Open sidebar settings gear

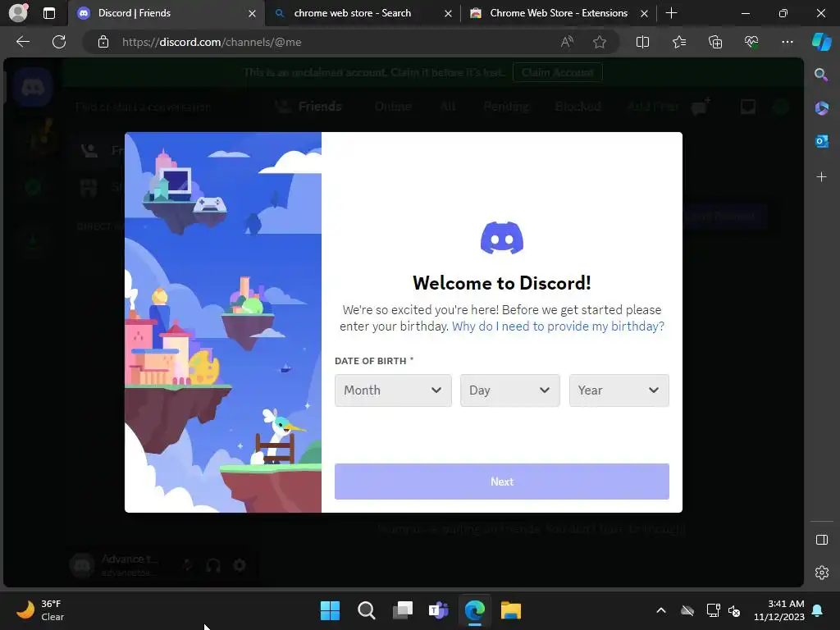point(821,573)
